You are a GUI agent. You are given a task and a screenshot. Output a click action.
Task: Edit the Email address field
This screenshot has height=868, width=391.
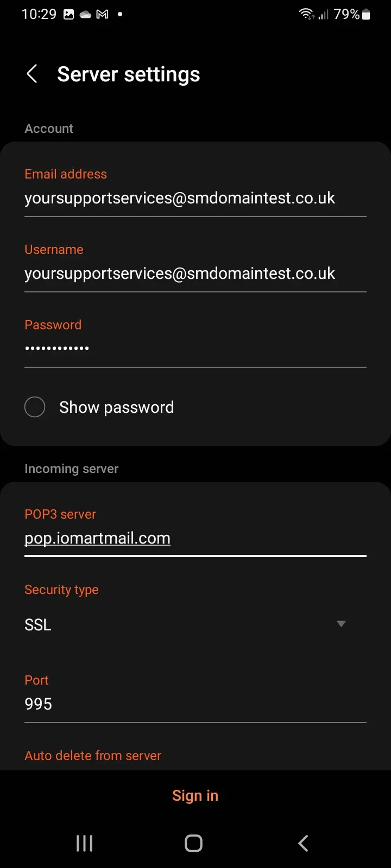click(x=195, y=198)
